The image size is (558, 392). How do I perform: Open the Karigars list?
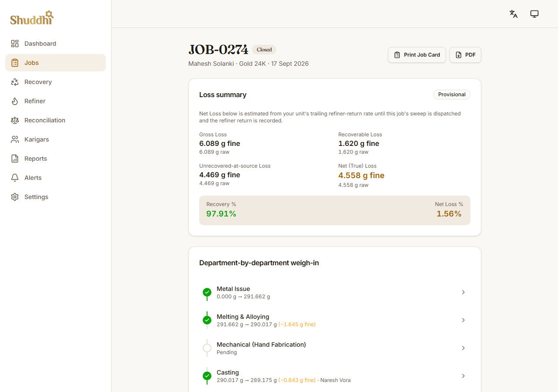[x=55, y=139]
